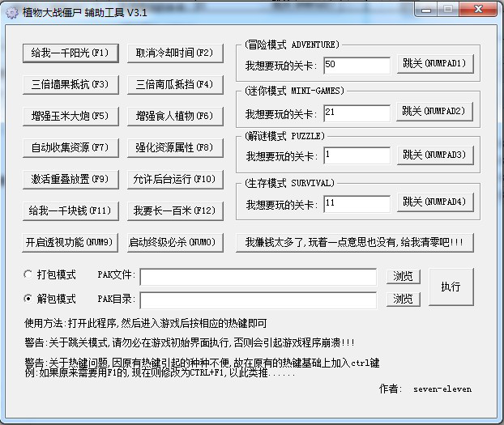Screen dimensions: 504x425
Task: Click the 执行 execute button
Action: (451, 287)
